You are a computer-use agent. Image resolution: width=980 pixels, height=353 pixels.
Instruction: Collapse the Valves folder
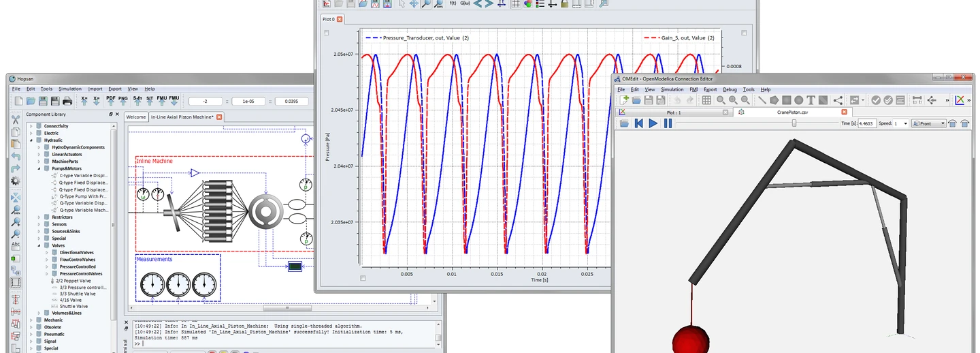point(38,245)
